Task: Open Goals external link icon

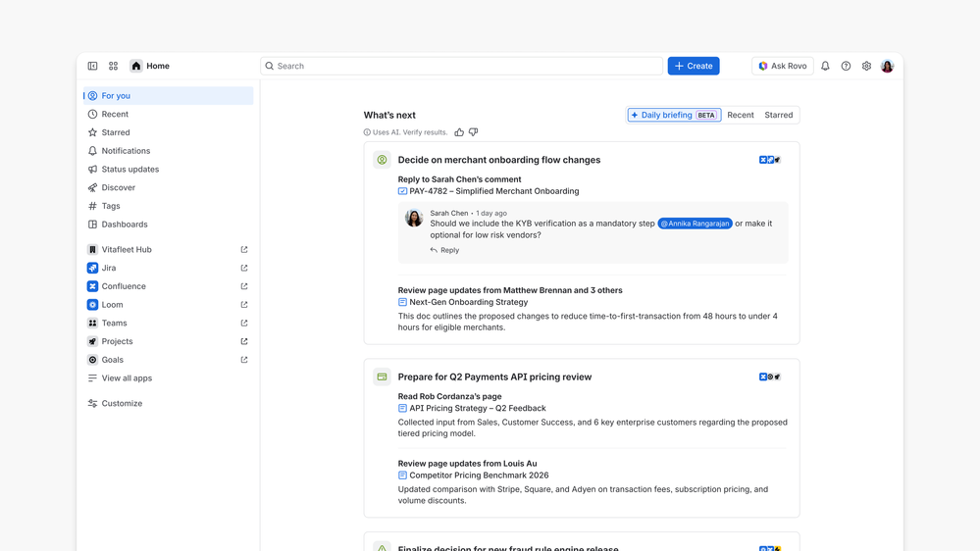Action: [244, 360]
